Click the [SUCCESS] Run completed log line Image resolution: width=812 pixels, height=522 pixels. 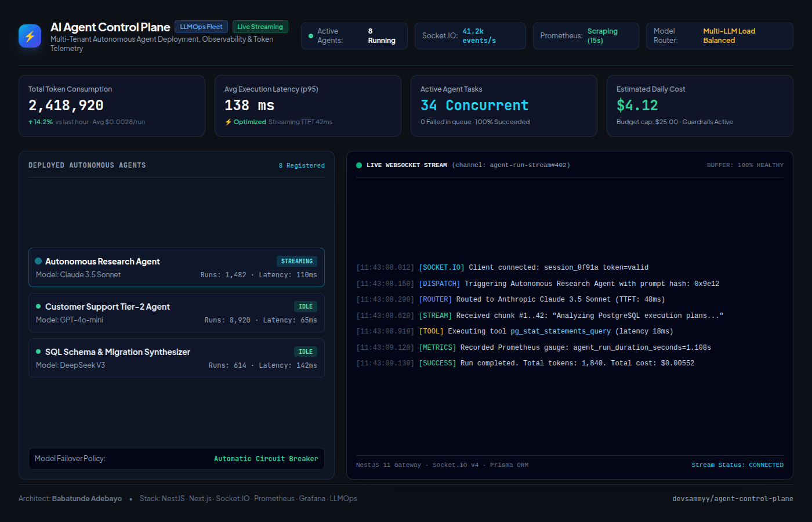click(x=525, y=364)
